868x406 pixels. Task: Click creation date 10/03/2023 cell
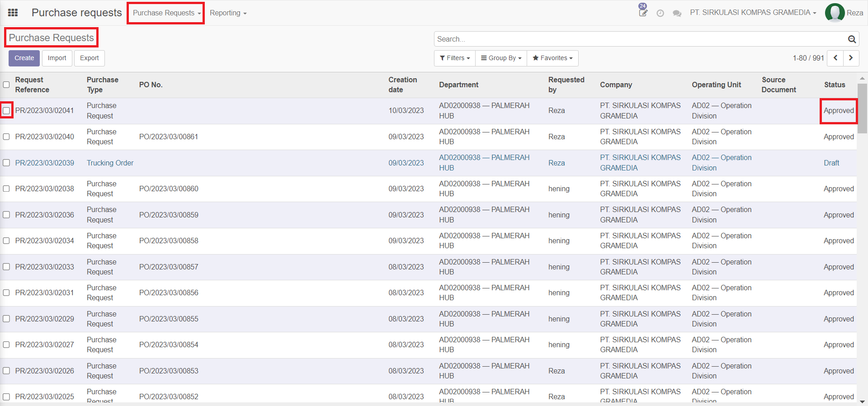point(406,110)
